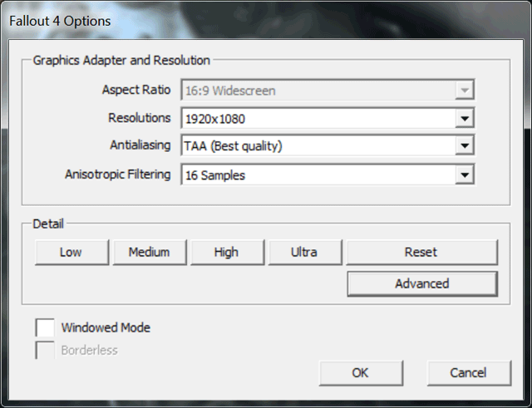Open the Advanced settings
This screenshot has width=532, height=408.
click(421, 283)
